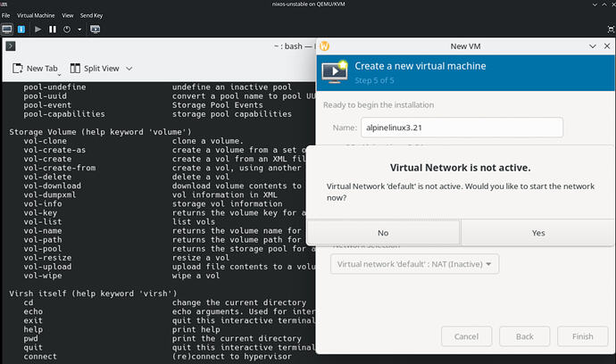Choose No in network dialog

tap(383, 233)
